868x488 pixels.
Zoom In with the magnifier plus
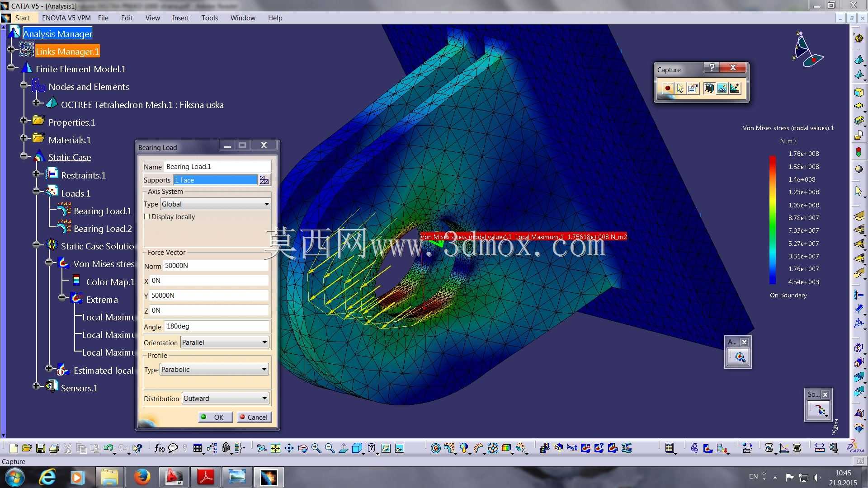tap(316, 448)
